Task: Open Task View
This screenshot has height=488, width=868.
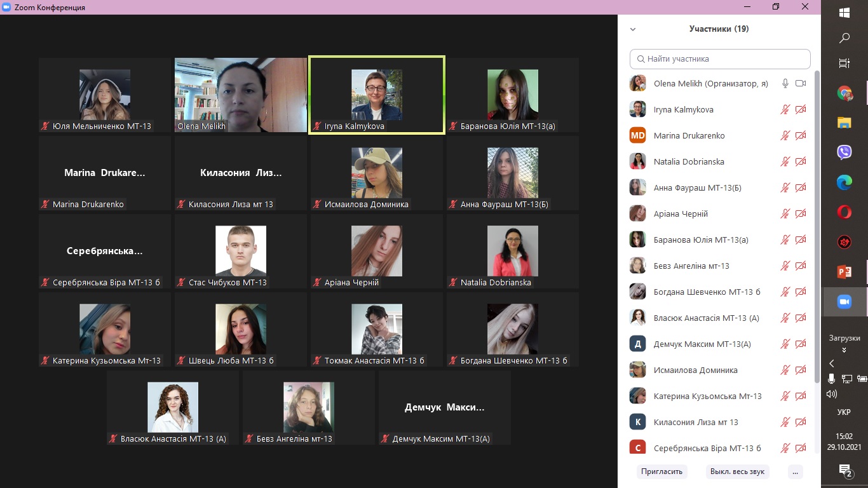Action: tap(844, 64)
